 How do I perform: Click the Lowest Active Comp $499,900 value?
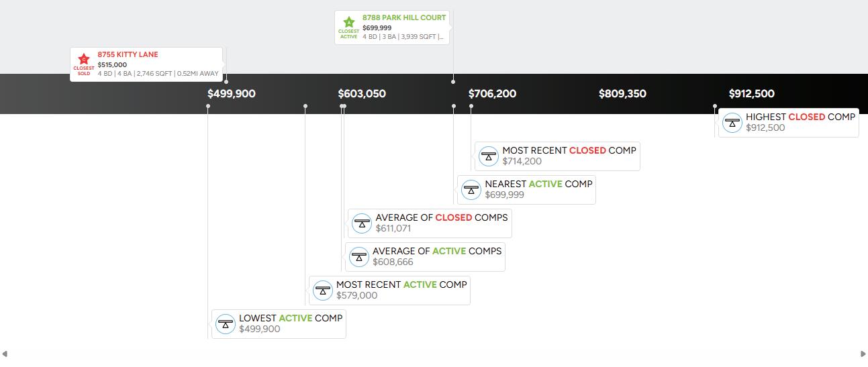click(260, 329)
